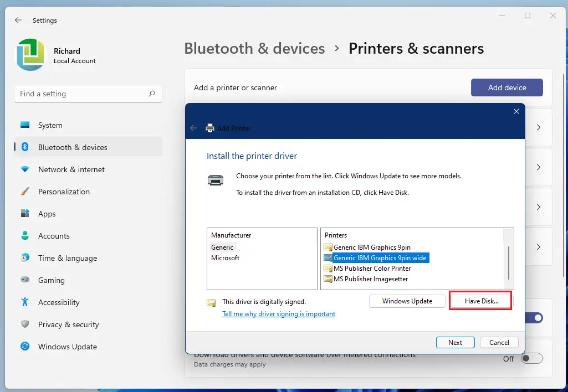Click the System monitor icon

coord(25,125)
